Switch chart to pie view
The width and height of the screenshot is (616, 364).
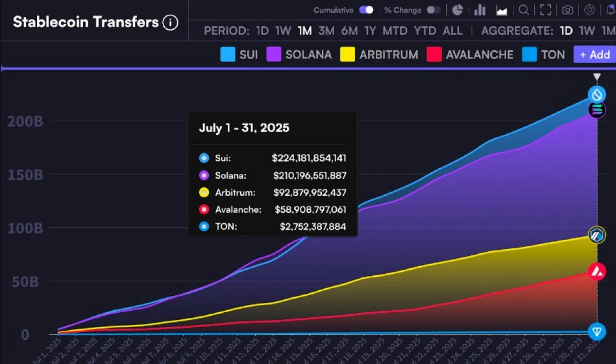click(457, 10)
